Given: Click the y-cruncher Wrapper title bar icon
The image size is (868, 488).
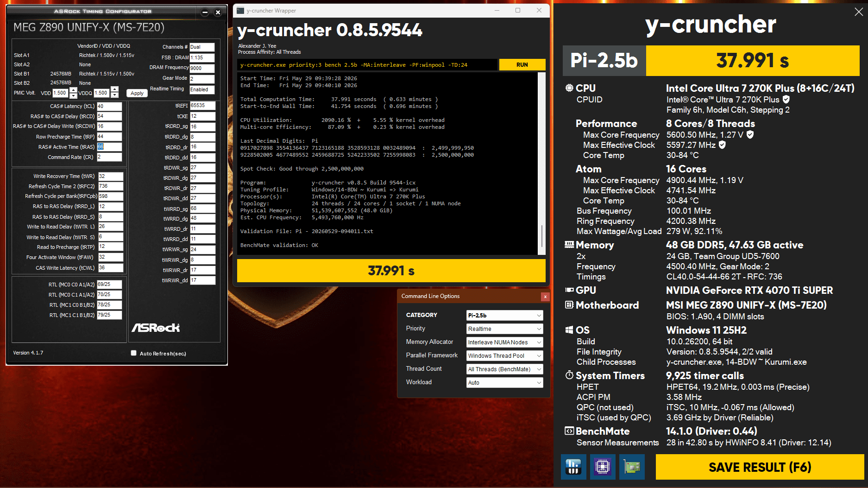Looking at the screenshot, I should [240, 11].
